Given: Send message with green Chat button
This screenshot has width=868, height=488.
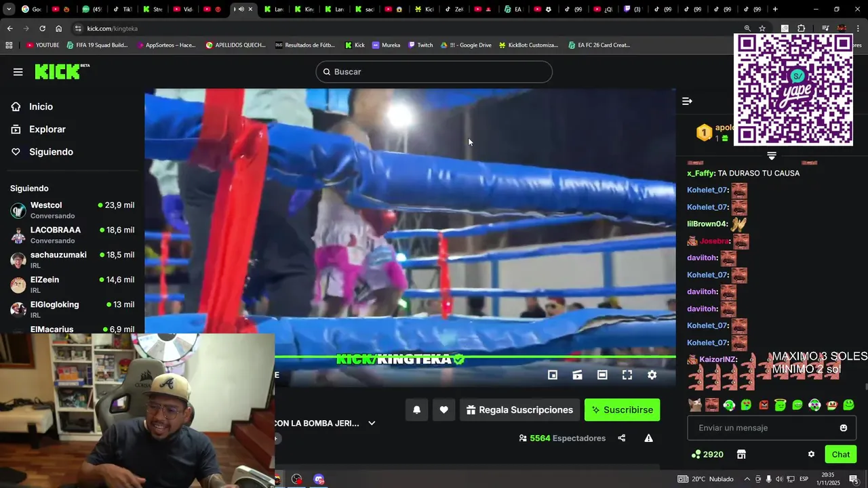Looking at the screenshot, I should (x=841, y=454).
